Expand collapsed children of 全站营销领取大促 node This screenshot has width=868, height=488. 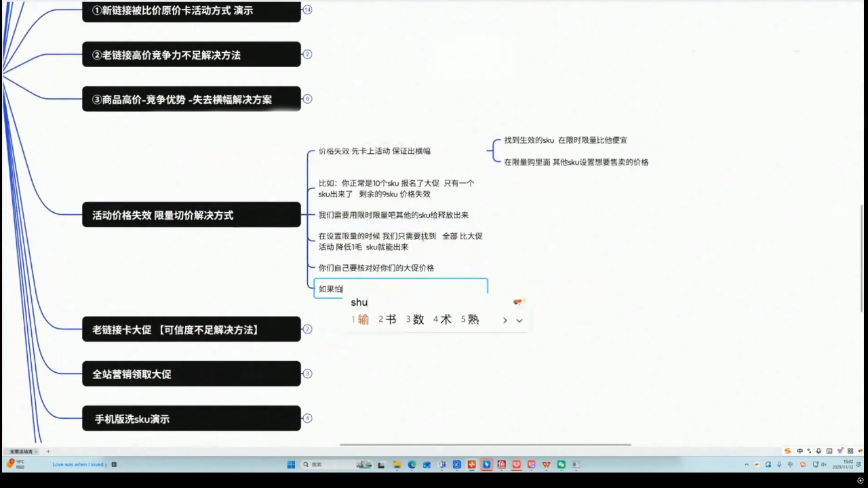[x=307, y=373]
